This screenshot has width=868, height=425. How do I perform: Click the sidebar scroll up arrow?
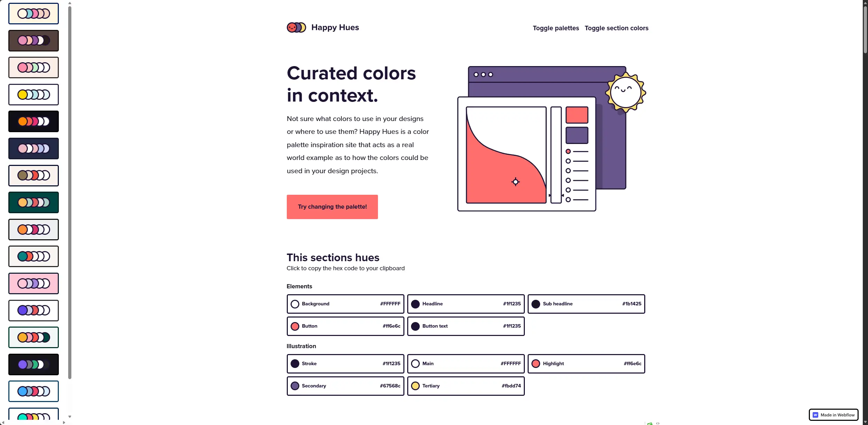point(70,3)
